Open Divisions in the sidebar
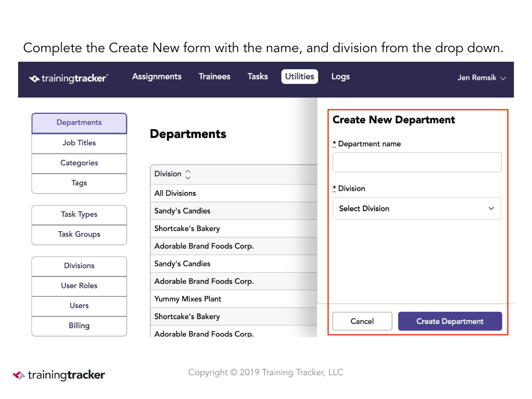This screenshot has width=532, height=399. click(79, 266)
